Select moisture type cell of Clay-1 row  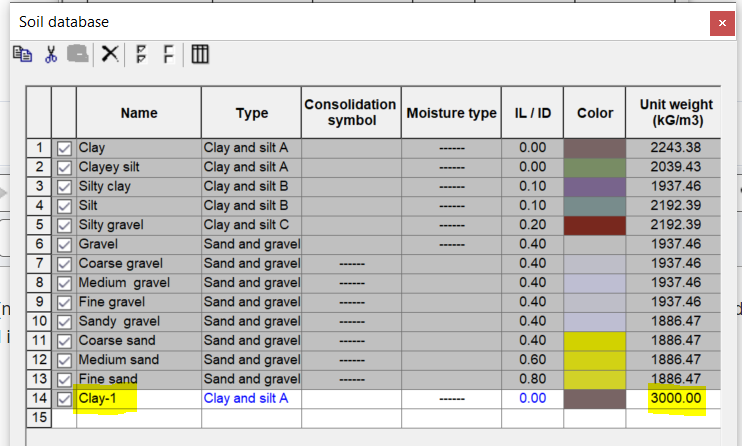(x=451, y=399)
